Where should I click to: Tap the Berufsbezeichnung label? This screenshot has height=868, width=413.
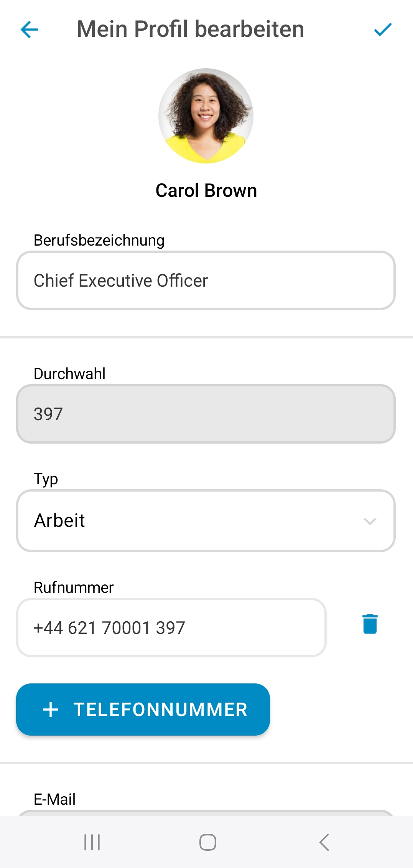click(99, 240)
